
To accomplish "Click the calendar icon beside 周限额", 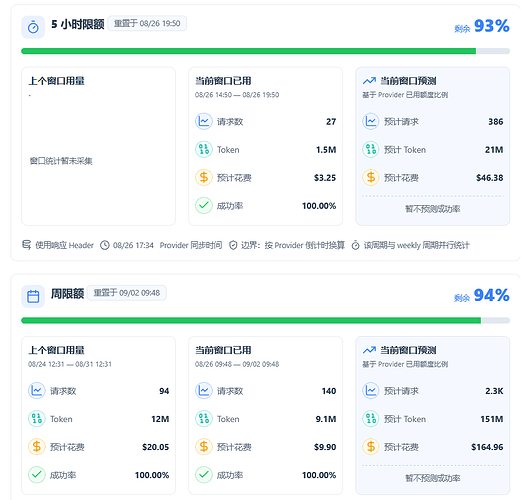I will (33, 296).
